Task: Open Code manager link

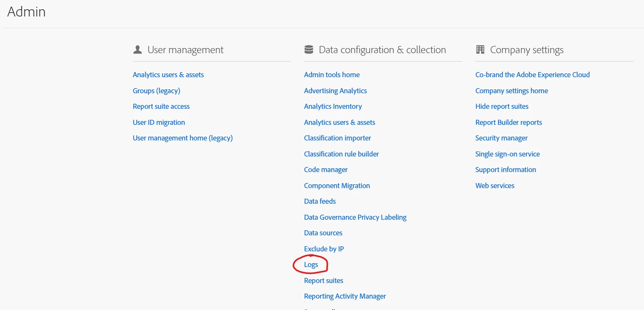Action: pyautogui.click(x=326, y=170)
